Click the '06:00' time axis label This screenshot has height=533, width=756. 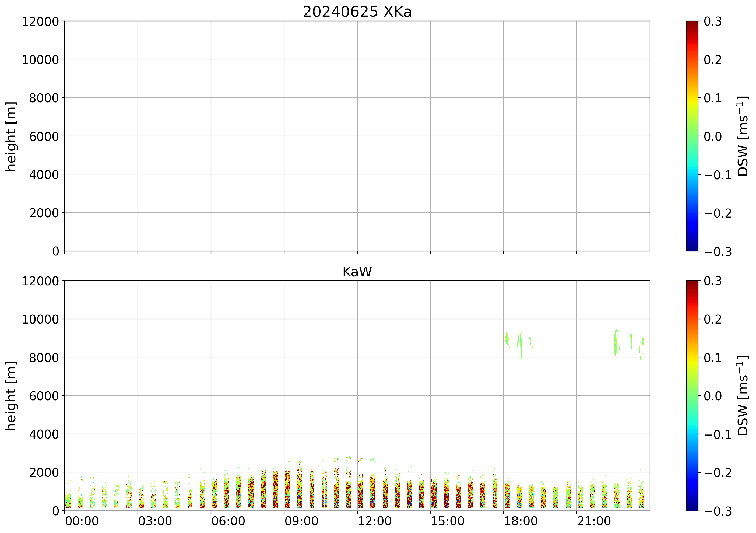coord(228,521)
